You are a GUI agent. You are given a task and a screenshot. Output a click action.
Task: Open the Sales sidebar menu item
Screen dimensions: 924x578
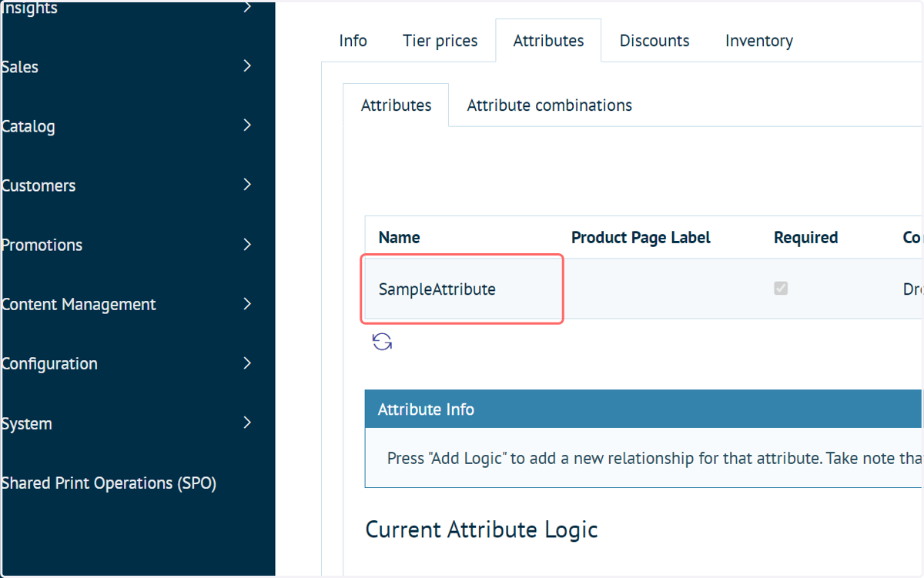click(x=19, y=67)
